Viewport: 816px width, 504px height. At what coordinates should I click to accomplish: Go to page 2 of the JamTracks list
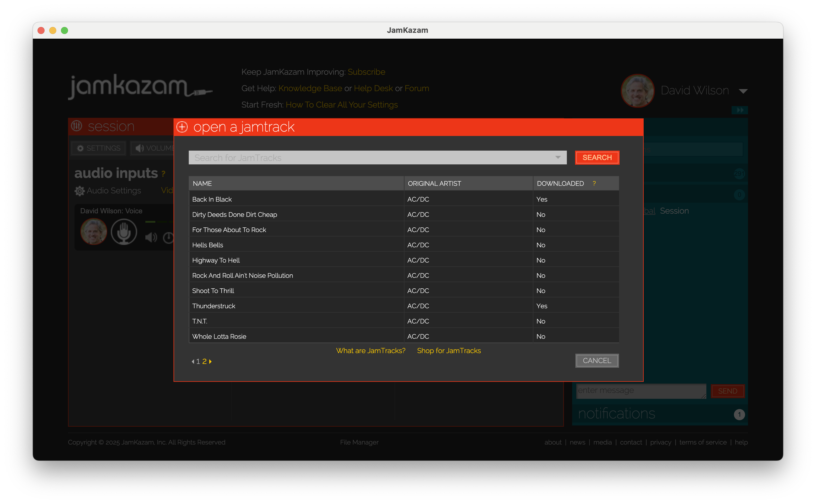click(204, 361)
